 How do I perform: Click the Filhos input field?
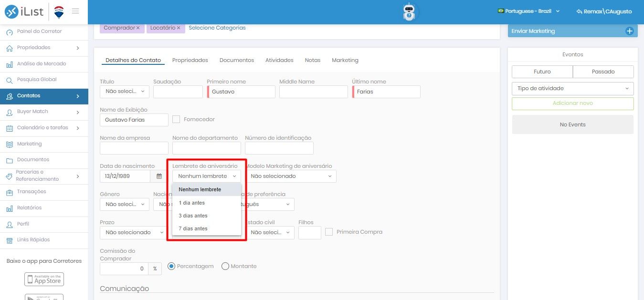click(310, 232)
